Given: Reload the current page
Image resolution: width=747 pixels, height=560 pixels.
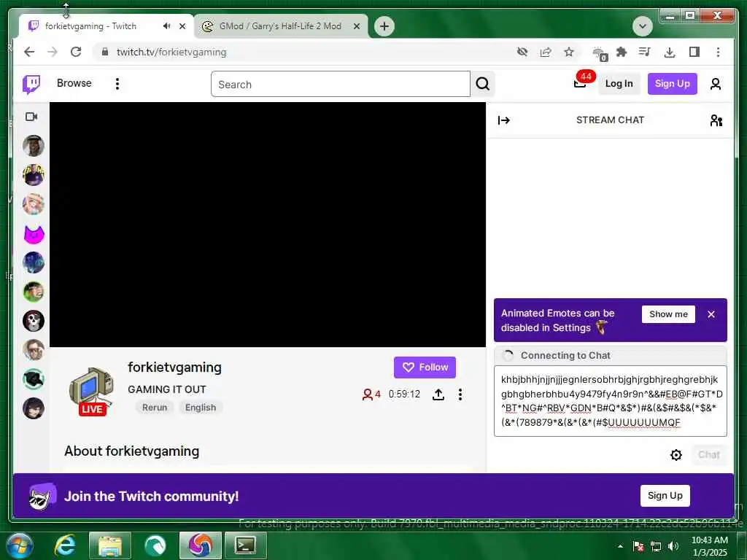Looking at the screenshot, I should (76, 52).
